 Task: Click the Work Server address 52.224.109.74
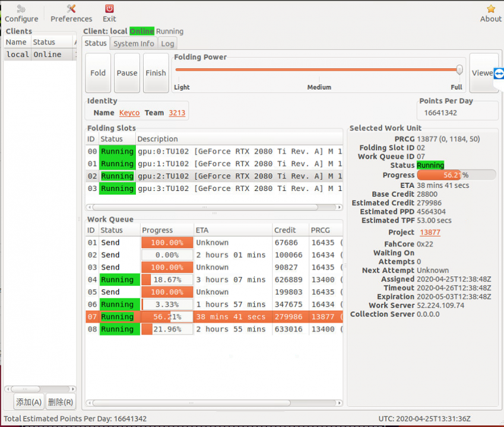pos(440,305)
